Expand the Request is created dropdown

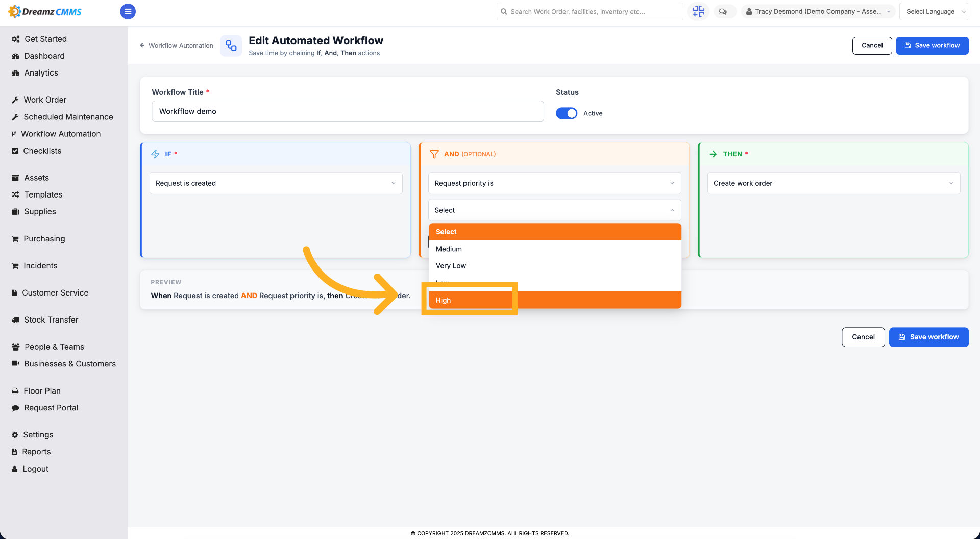(x=276, y=183)
